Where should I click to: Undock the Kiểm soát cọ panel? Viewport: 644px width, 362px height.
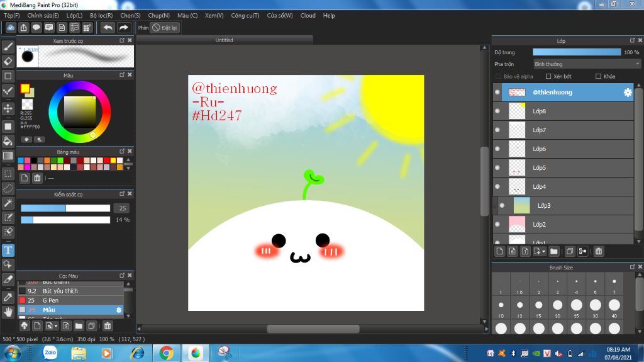pyautogui.click(x=122, y=194)
